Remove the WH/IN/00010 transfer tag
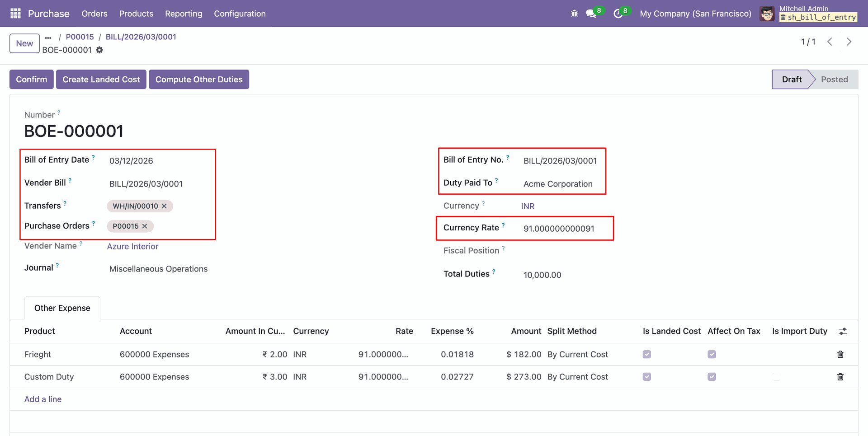This screenshot has height=436, width=868. [x=164, y=206]
